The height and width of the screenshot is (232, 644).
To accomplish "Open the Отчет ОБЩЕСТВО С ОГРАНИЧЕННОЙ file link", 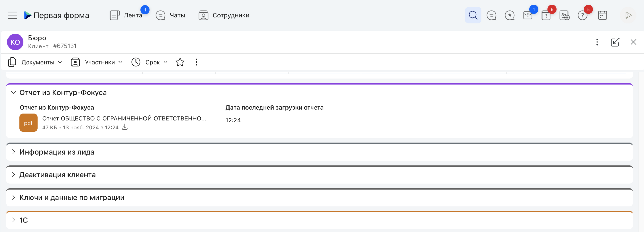I will point(124,119).
